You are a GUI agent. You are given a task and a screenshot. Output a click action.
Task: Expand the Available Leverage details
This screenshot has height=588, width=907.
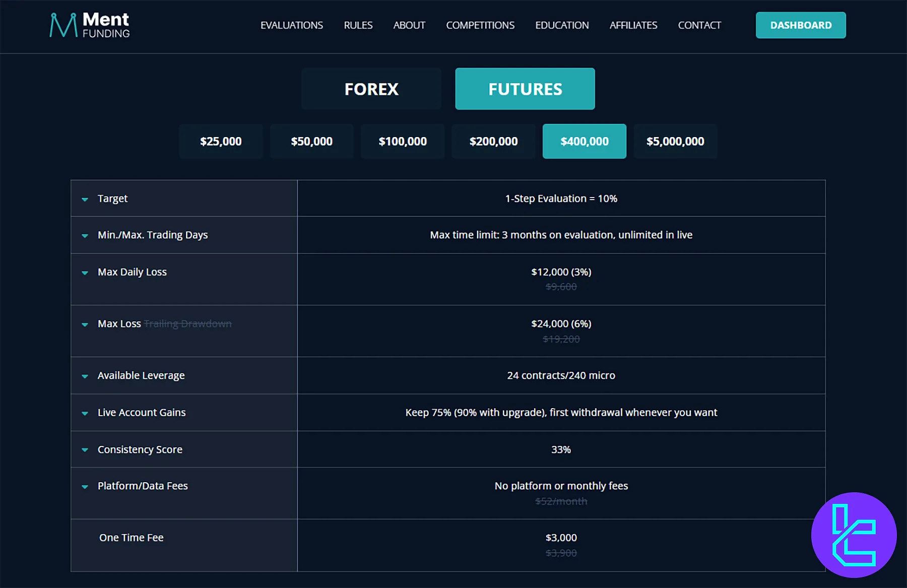coord(85,376)
